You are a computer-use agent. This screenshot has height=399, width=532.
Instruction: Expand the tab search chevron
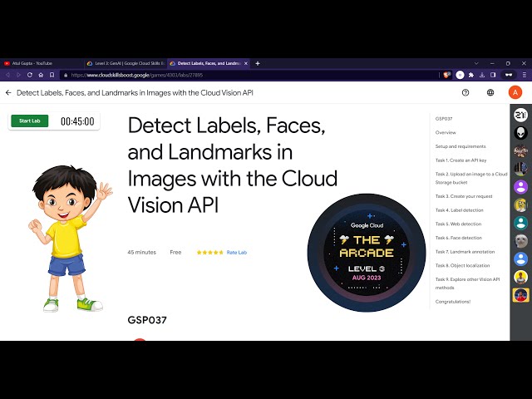click(x=476, y=63)
